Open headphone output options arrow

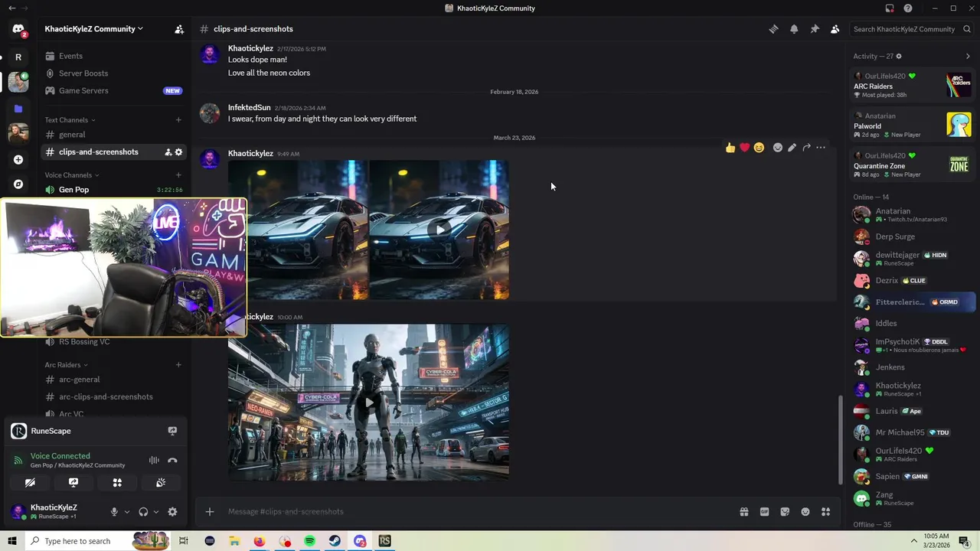coord(156,512)
